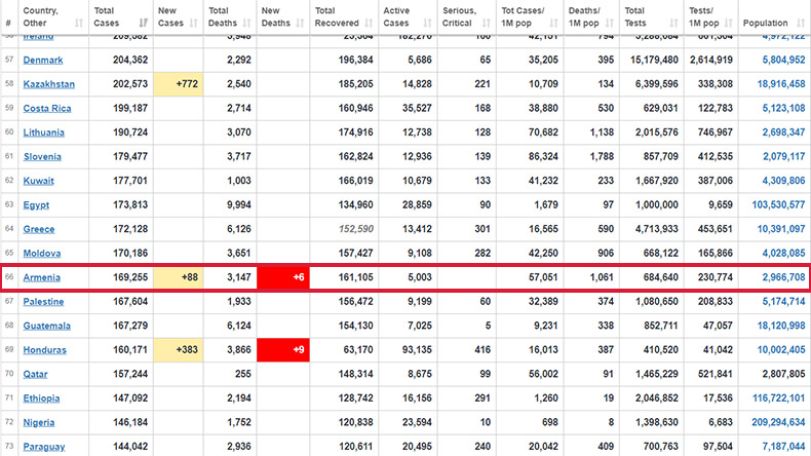
Task: Select Slovenia deaths per million 1,788
Action: click(602, 157)
